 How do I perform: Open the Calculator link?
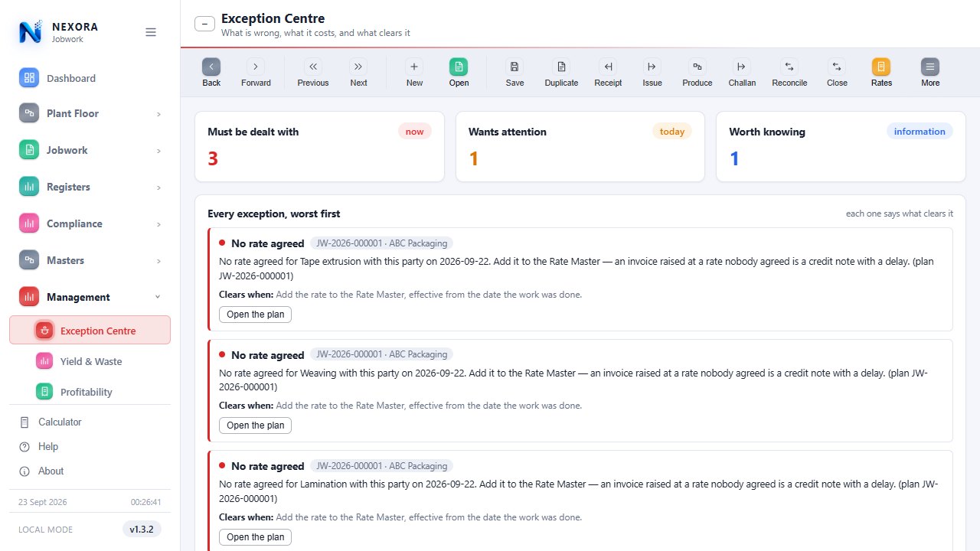pos(90,422)
